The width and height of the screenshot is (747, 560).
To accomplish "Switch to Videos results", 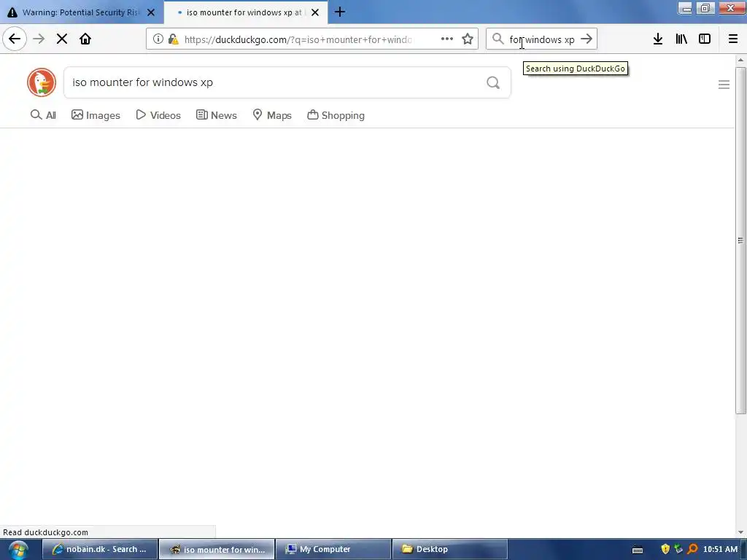I will pos(158,115).
